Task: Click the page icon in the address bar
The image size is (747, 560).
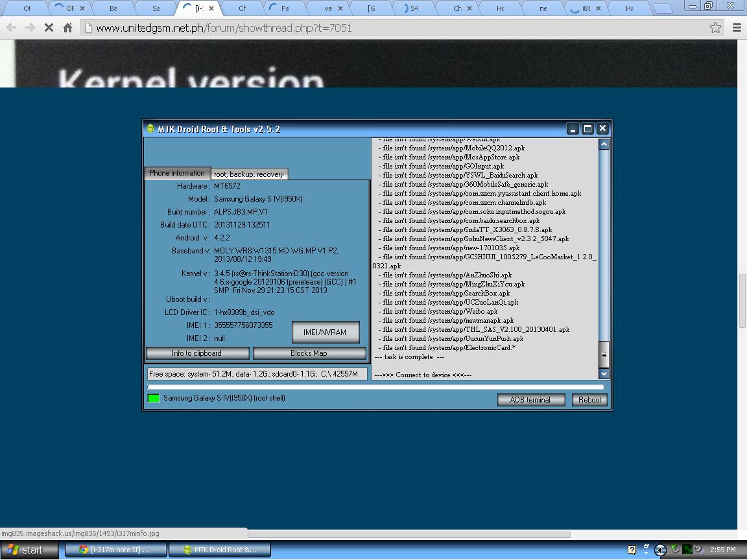Action: (88, 28)
